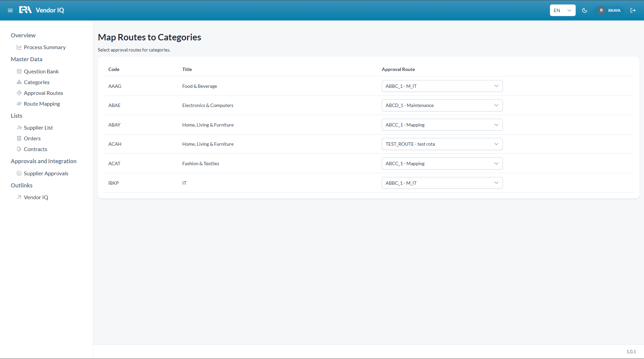Image resolution: width=644 pixels, height=359 pixels.
Task: Click the AAAG code cell
Action: point(115,86)
